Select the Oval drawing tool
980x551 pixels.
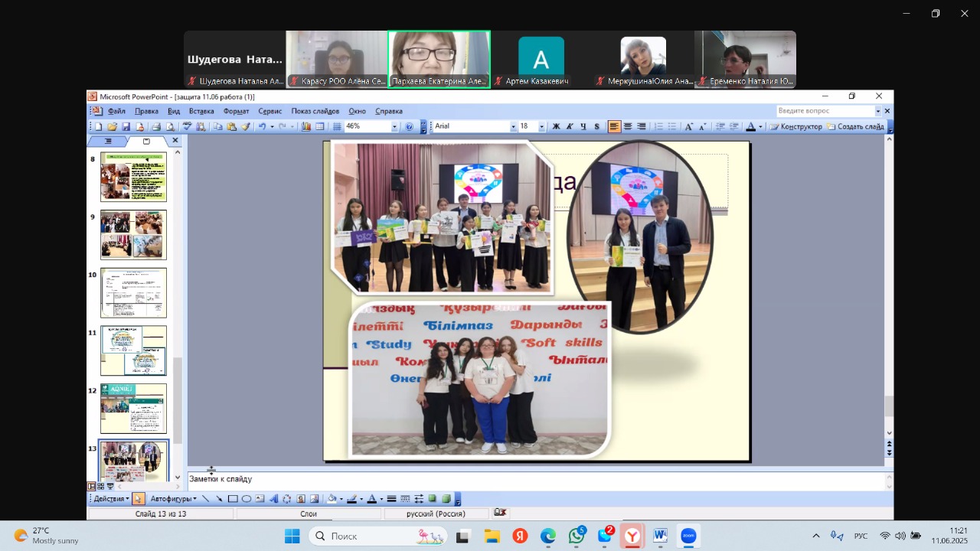[247, 499]
